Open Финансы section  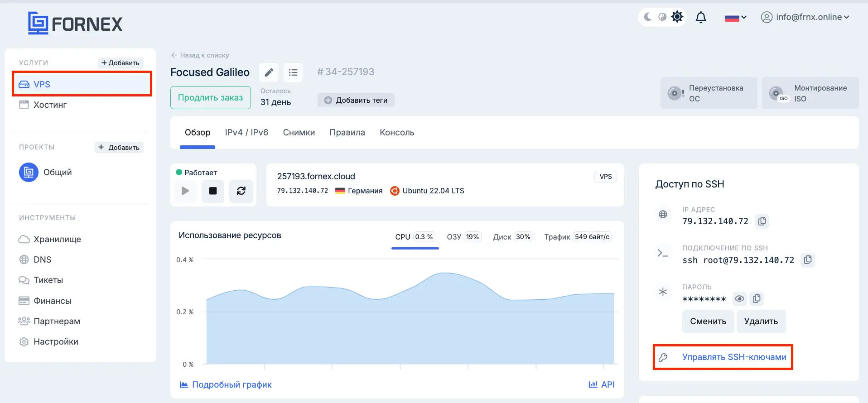click(x=45, y=301)
